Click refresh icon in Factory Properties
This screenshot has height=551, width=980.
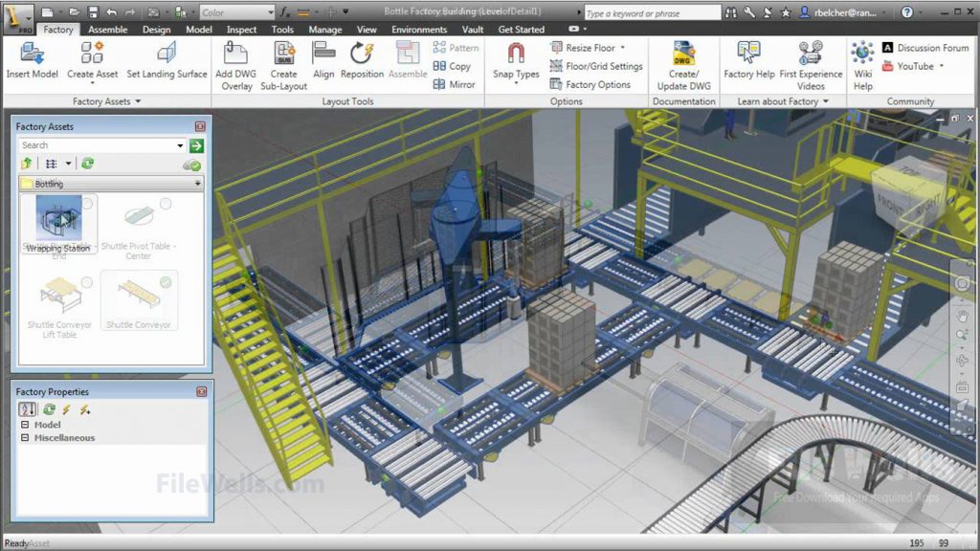pos(48,409)
